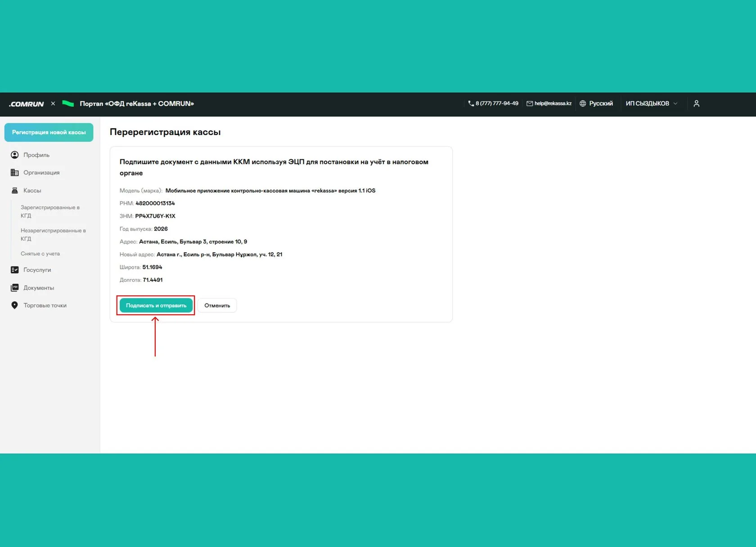Image resolution: width=756 pixels, height=547 pixels.
Task: Click the Торговые точки pin icon
Action: (15, 305)
